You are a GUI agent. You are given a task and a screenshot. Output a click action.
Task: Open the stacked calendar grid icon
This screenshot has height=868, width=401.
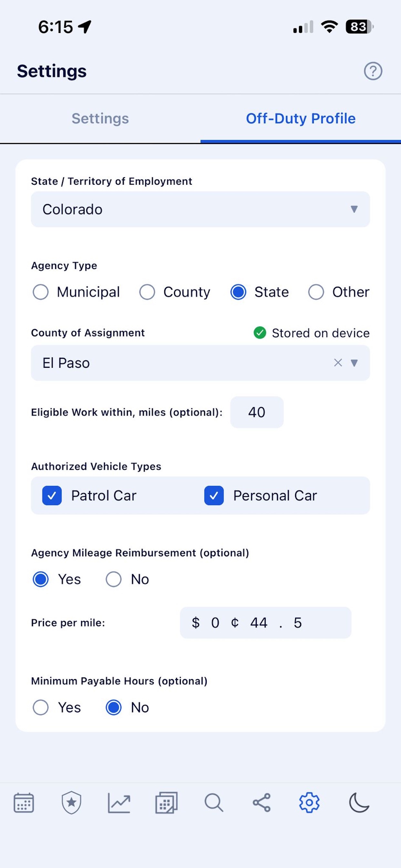[167, 803]
